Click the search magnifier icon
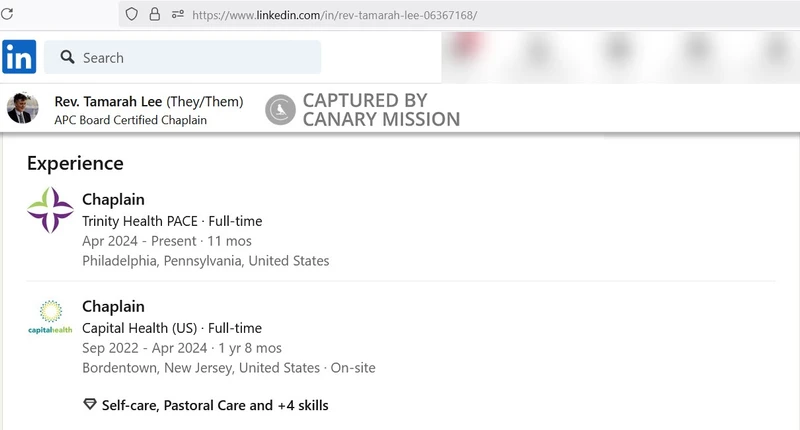The height and width of the screenshot is (430, 800). click(67, 57)
